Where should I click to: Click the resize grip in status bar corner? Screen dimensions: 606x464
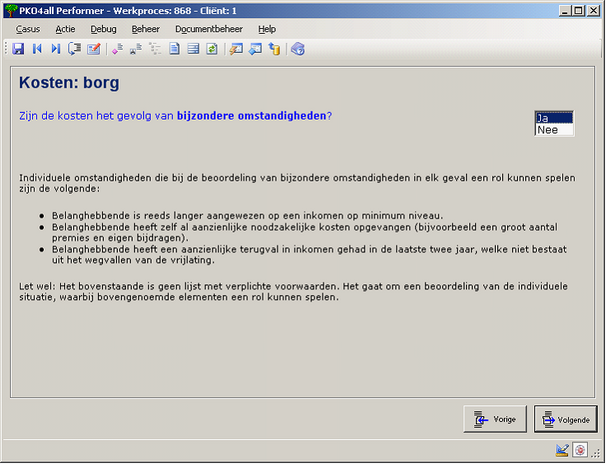(x=597, y=452)
